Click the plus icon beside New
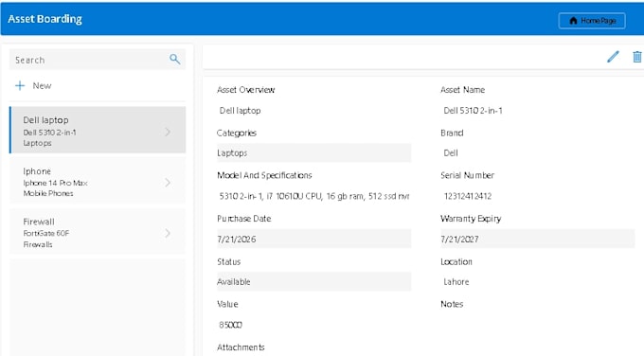The width and height of the screenshot is (644, 356). pos(20,85)
